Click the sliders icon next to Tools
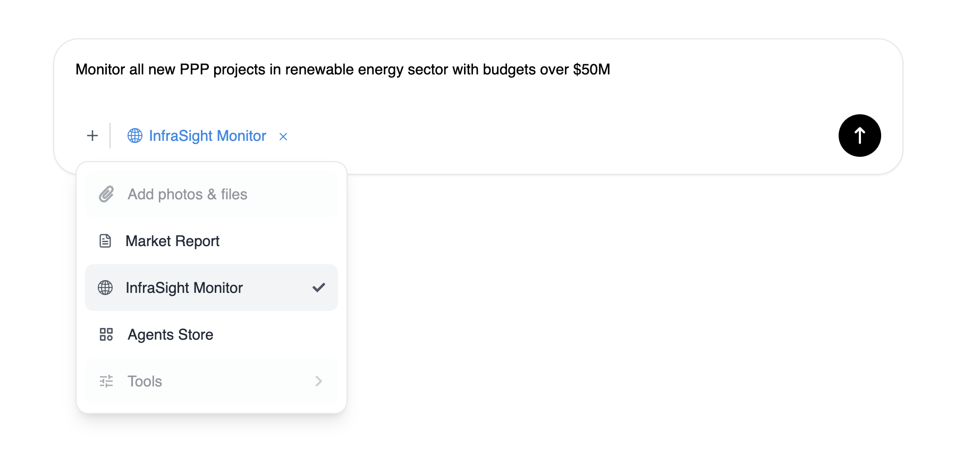The height and width of the screenshot is (472, 980). click(106, 381)
